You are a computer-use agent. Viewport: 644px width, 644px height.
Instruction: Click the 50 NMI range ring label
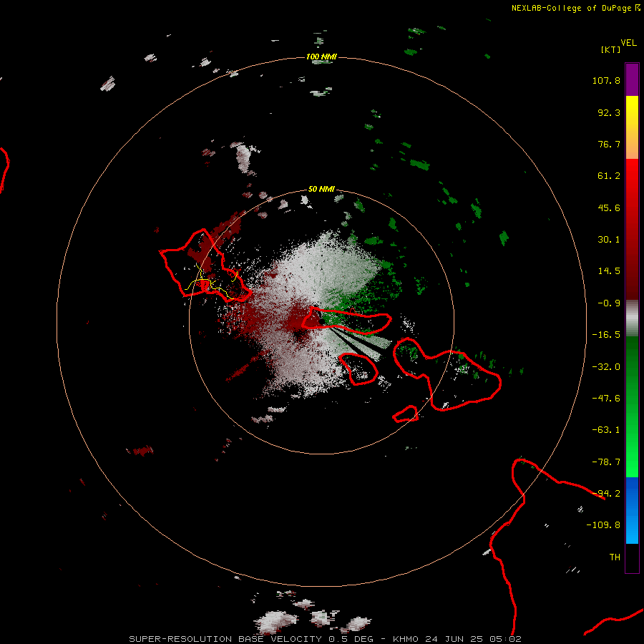point(321,189)
